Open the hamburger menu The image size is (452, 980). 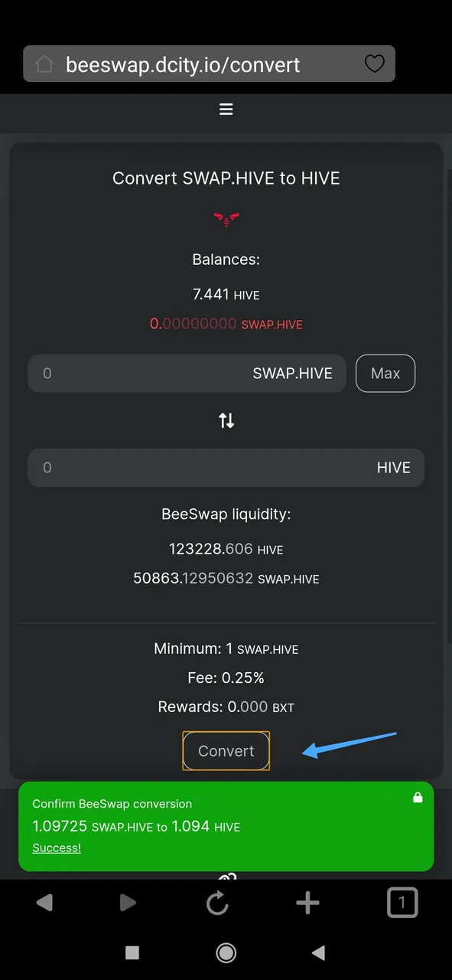tap(226, 109)
